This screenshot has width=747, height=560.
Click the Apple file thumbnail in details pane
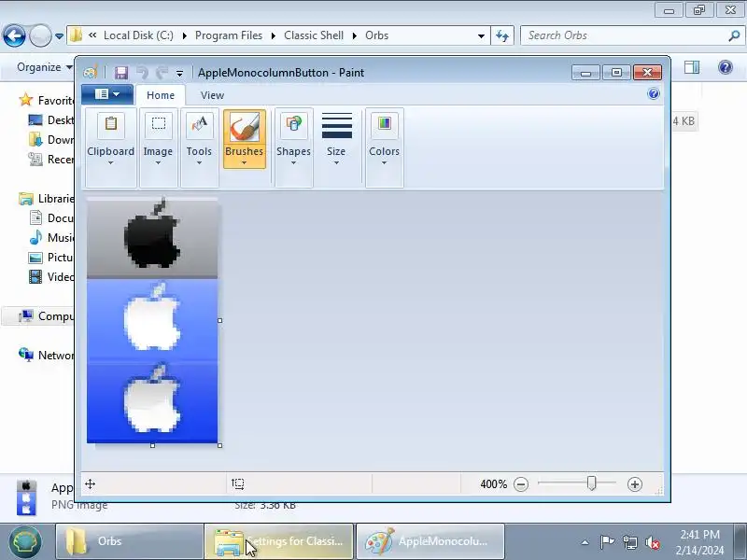[x=26, y=498]
